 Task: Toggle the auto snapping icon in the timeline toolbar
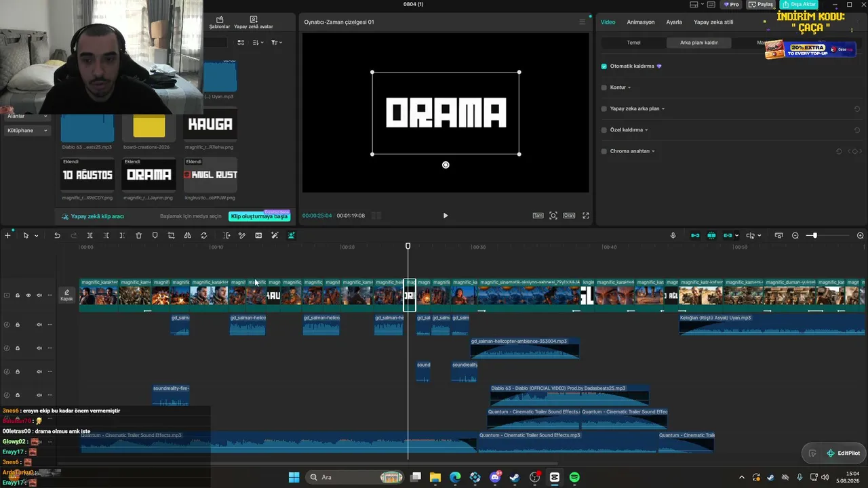[x=711, y=235]
